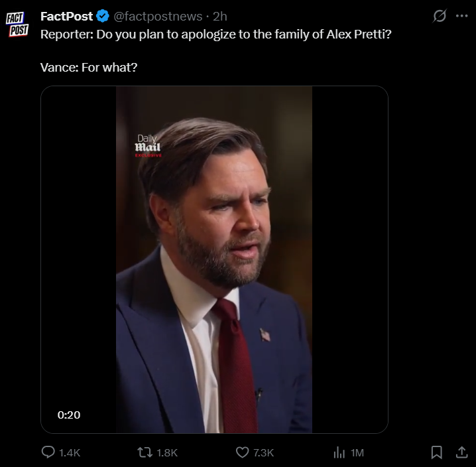Click the 1.8K reposts count
This screenshot has height=467, width=476.
pyautogui.click(x=167, y=452)
